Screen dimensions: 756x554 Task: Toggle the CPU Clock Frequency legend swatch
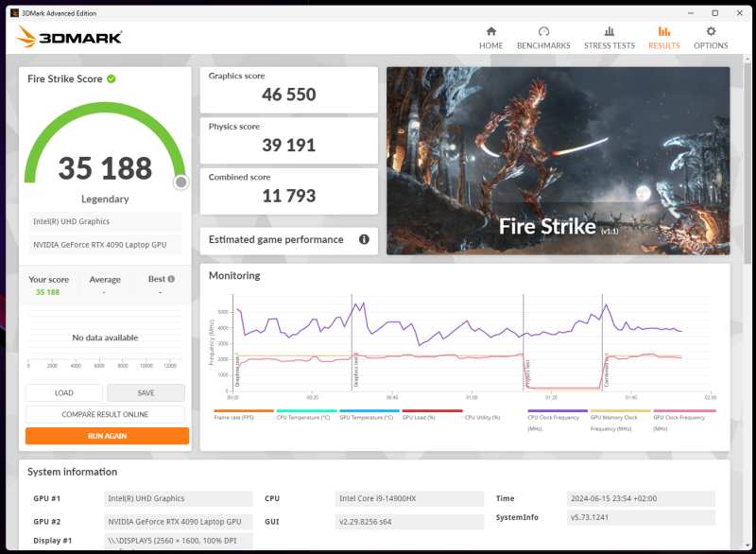pyautogui.click(x=558, y=411)
